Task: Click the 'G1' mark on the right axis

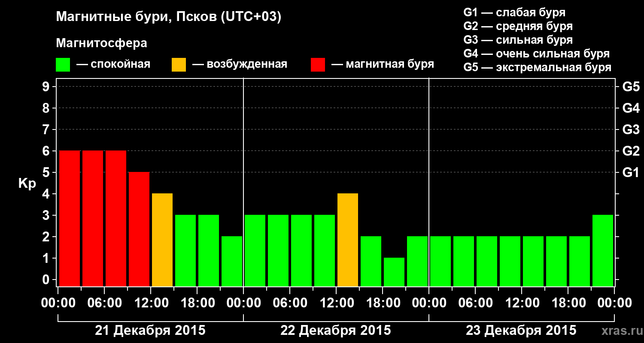Action: click(x=631, y=172)
